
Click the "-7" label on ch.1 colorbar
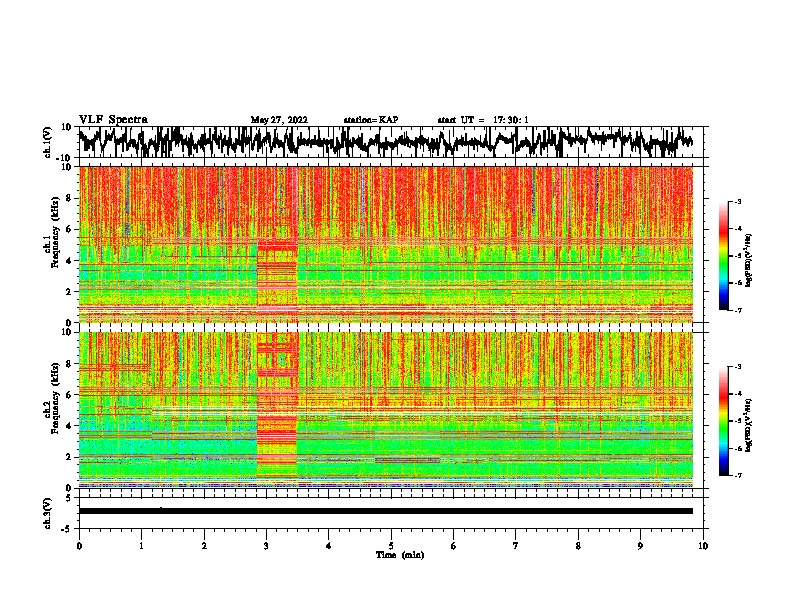coord(738,310)
